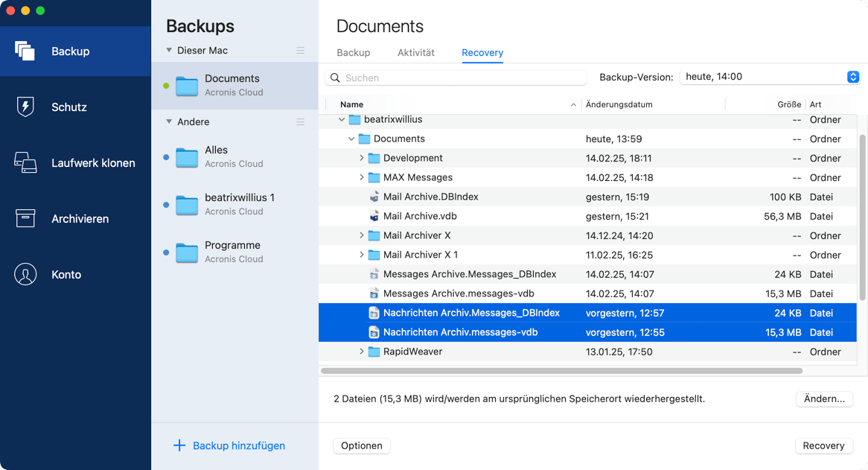The height and width of the screenshot is (470, 868).
Task: Select the Laufwerk klonen icon
Action: tap(25, 163)
